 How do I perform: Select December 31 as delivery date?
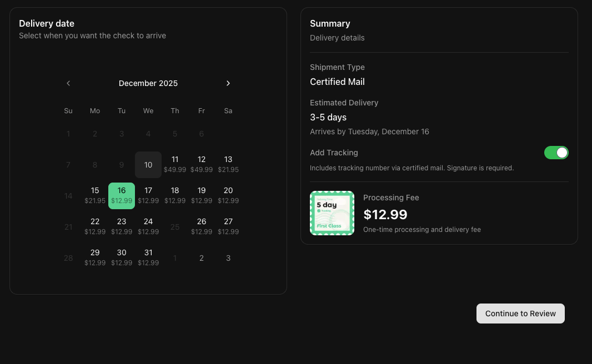coord(148,257)
